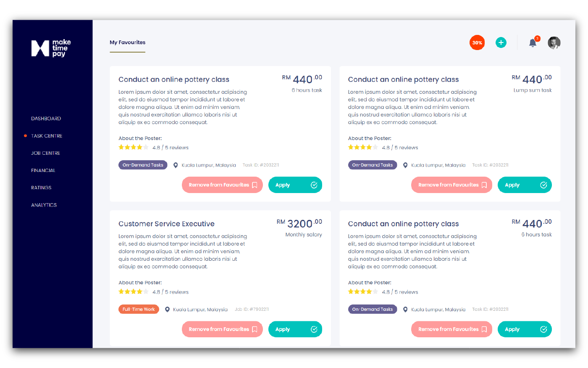Apply to the Customer Service Executive job

(x=295, y=329)
